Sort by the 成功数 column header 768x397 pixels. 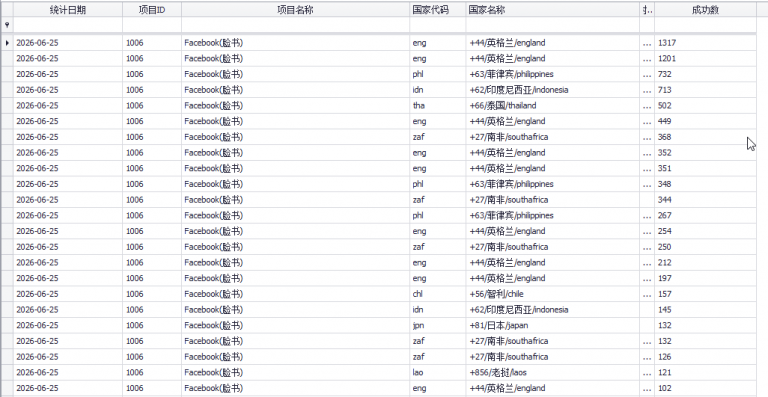(705, 10)
